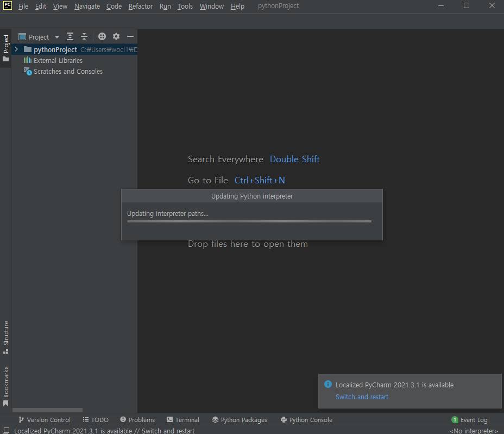Image resolution: width=504 pixels, height=434 pixels.
Task: Click the PyCharm logo icon in title bar
Action: point(8,5)
